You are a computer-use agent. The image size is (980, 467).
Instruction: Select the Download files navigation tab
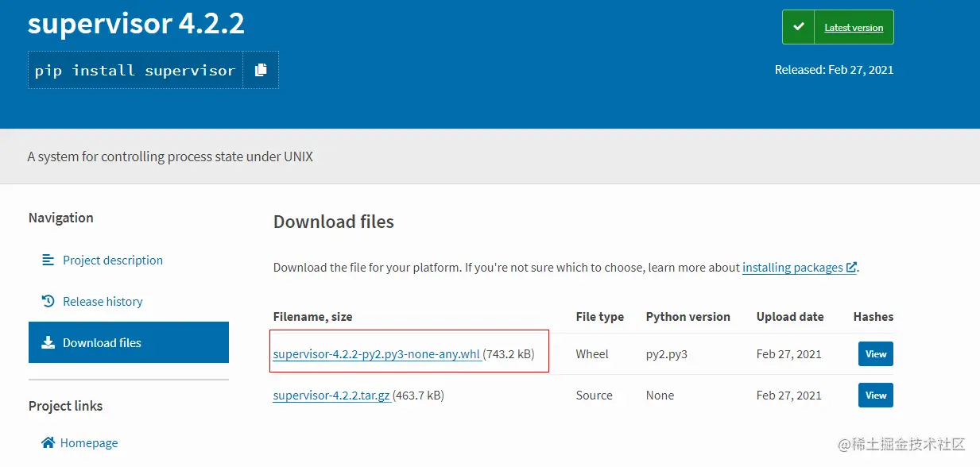click(102, 342)
